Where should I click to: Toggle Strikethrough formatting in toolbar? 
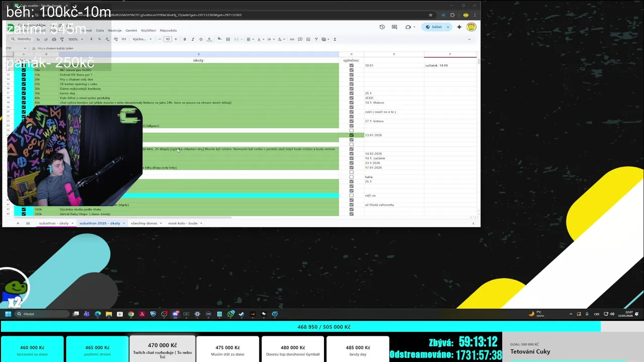(201, 39)
